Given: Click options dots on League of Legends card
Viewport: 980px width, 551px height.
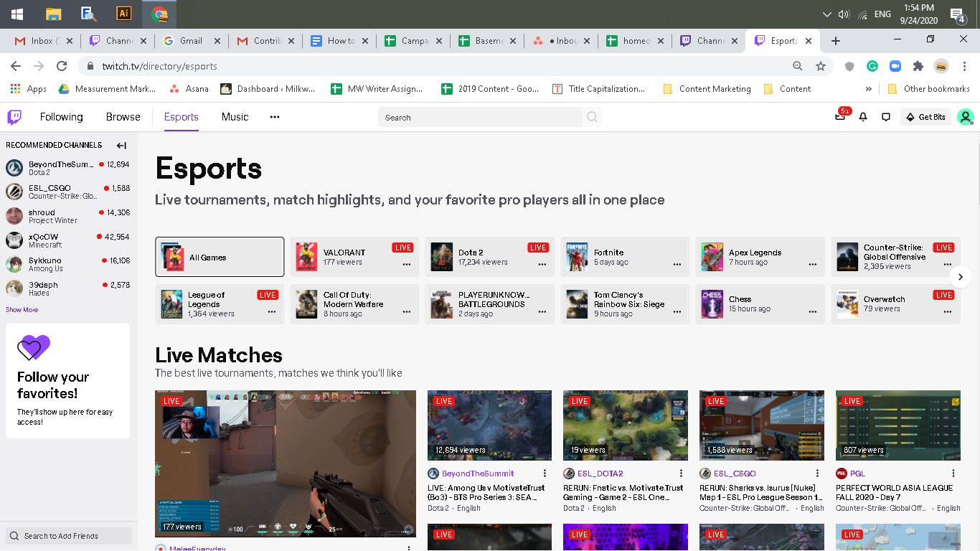Looking at the screenshot, I should (272, 312).
